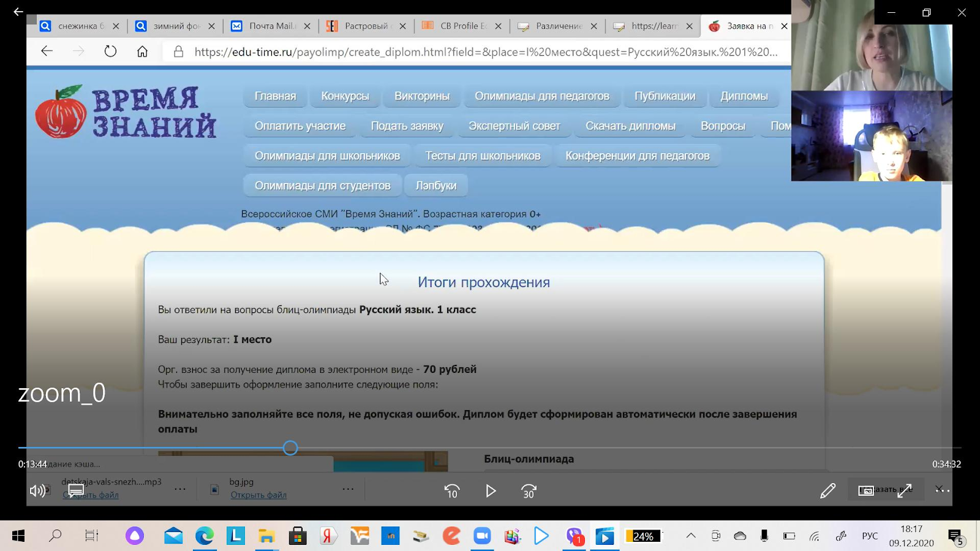Click the browser forward arrow

click(x=78, y=51)
